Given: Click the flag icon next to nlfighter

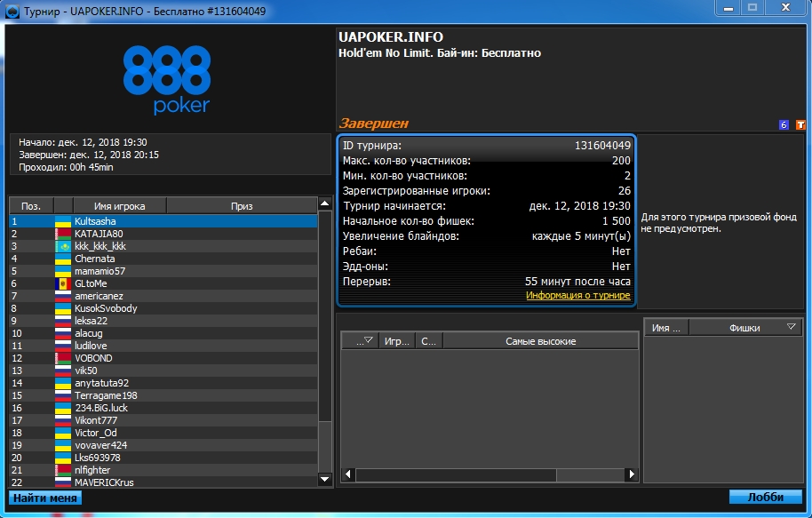Looking at the screenshot, I should coord(63,470).
